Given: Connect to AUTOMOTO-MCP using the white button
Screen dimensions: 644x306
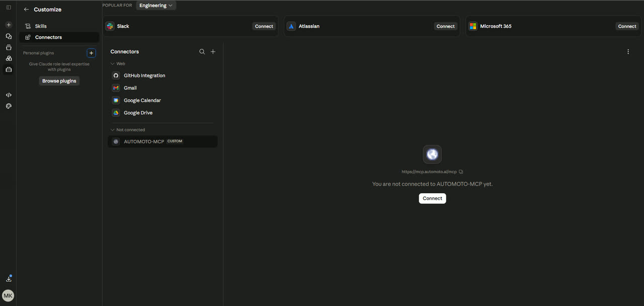Looking at the screenshot, I should (x=432, y=198).
